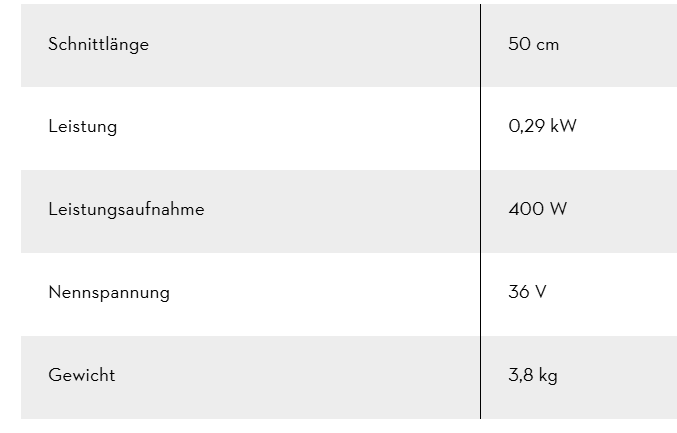Screen dimensions: 677x433
Task: Click empty gray space after Gewicht label
Action: point(300,376)
